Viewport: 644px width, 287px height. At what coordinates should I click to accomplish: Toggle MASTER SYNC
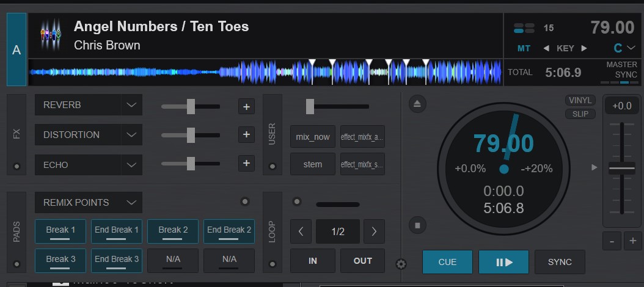622,70
